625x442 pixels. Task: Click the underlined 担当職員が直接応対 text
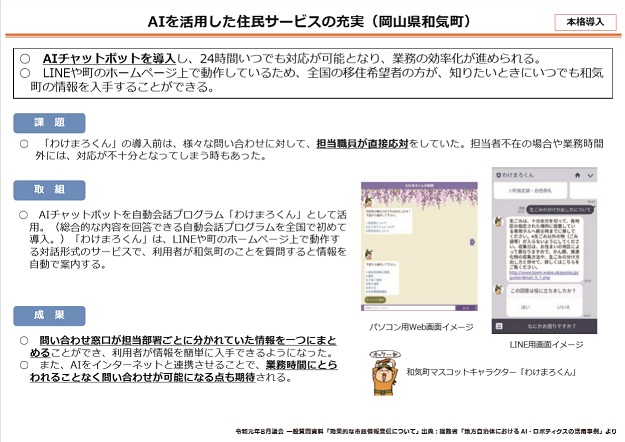coord(363,143)
